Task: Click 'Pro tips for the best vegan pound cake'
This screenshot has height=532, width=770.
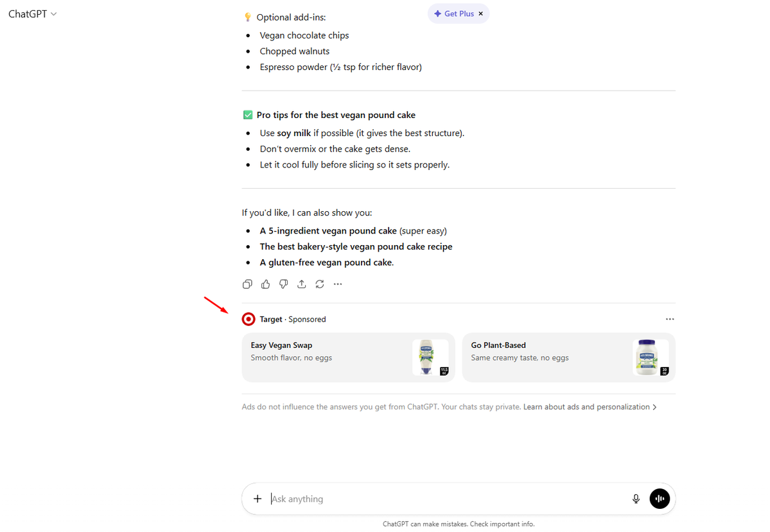Action: [x=336, y=115]
